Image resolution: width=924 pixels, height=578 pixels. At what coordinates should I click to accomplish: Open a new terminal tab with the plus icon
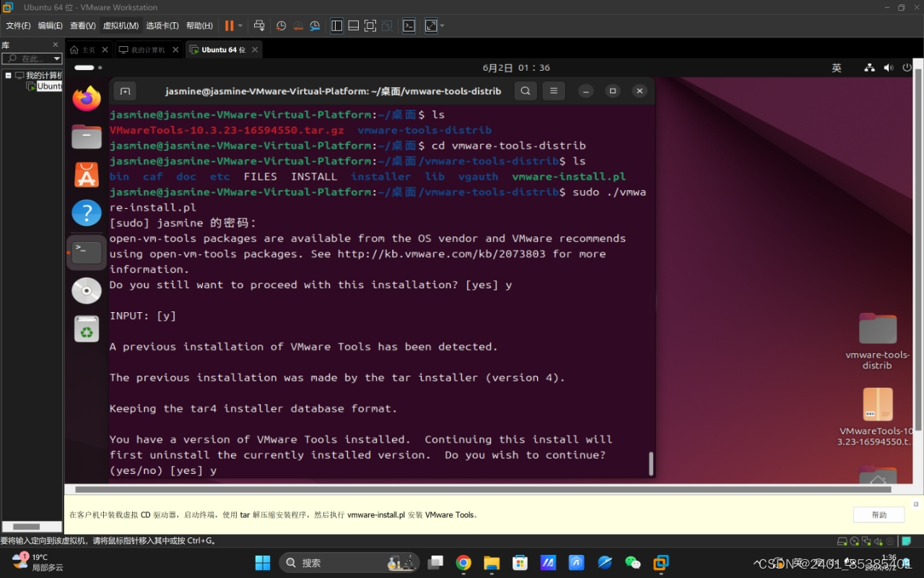(x=125, y=91)
